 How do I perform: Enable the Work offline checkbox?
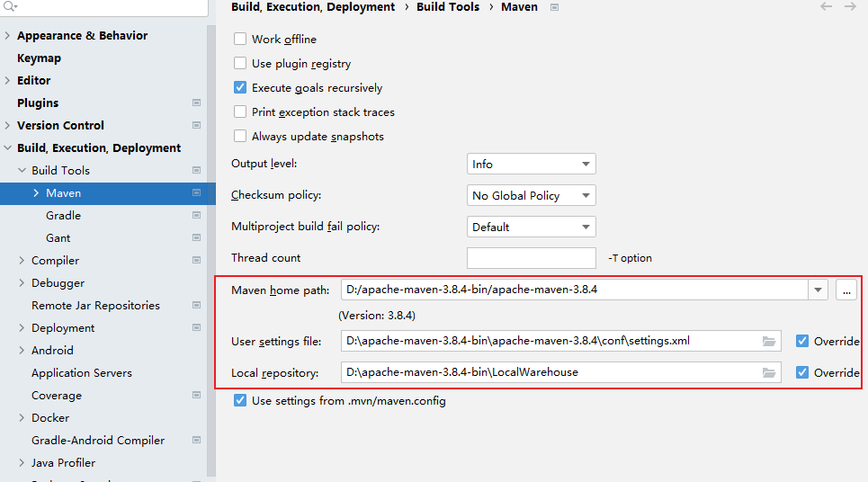pos(240,40)
